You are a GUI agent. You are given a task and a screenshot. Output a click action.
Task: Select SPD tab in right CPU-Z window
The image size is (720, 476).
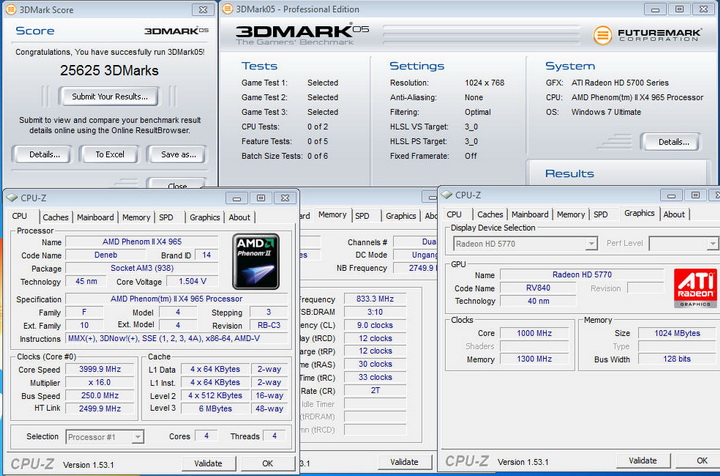click(601, 214)
